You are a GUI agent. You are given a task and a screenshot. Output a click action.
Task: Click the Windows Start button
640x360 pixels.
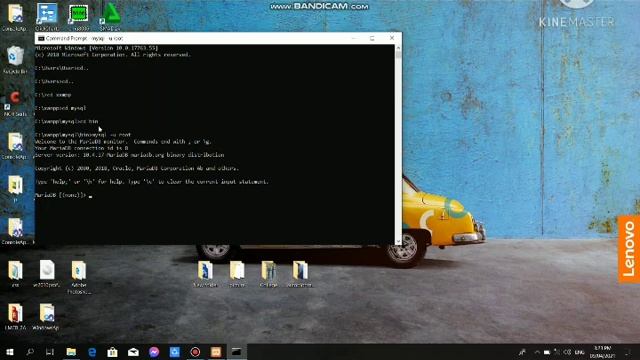(x=10, y=352)
